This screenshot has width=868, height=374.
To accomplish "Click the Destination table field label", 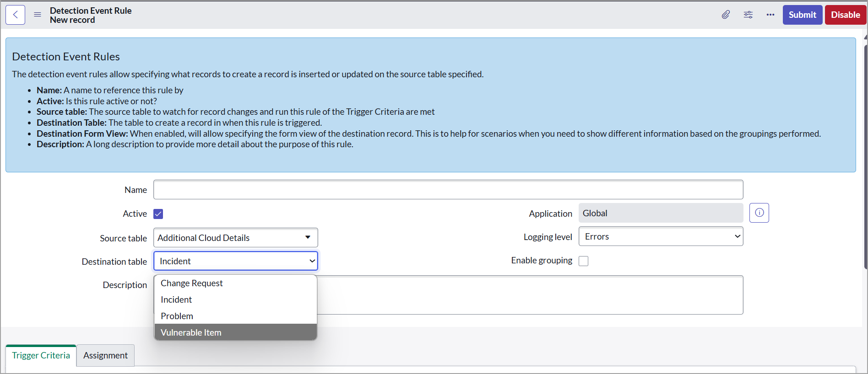I will click(x=114, y=262).
